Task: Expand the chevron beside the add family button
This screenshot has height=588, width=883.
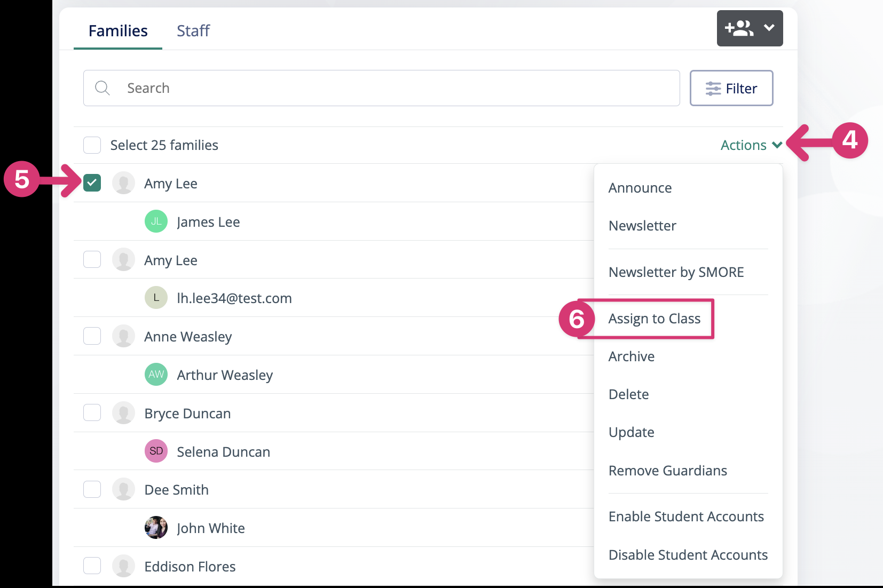Action: coord(769,28)
